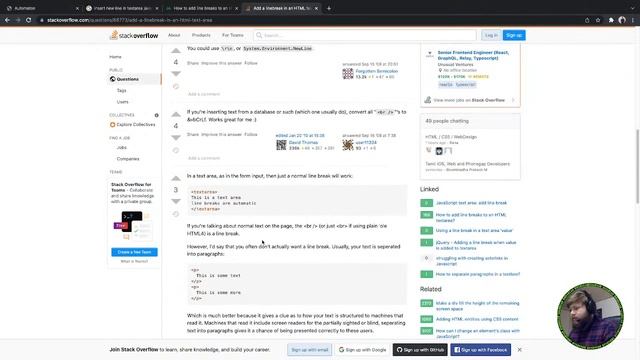This screenshot has height=360, width=640.
Task: Open Users in left sidebar
Action: click(122, 102)
